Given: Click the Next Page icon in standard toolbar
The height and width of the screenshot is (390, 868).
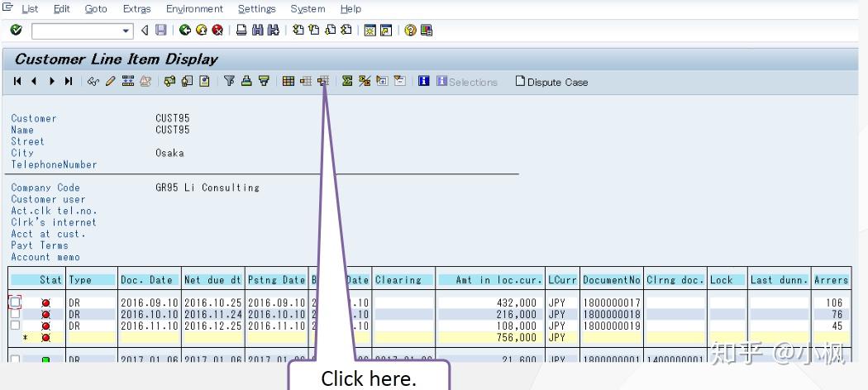Looking at the screenshot, I should 331,30.
